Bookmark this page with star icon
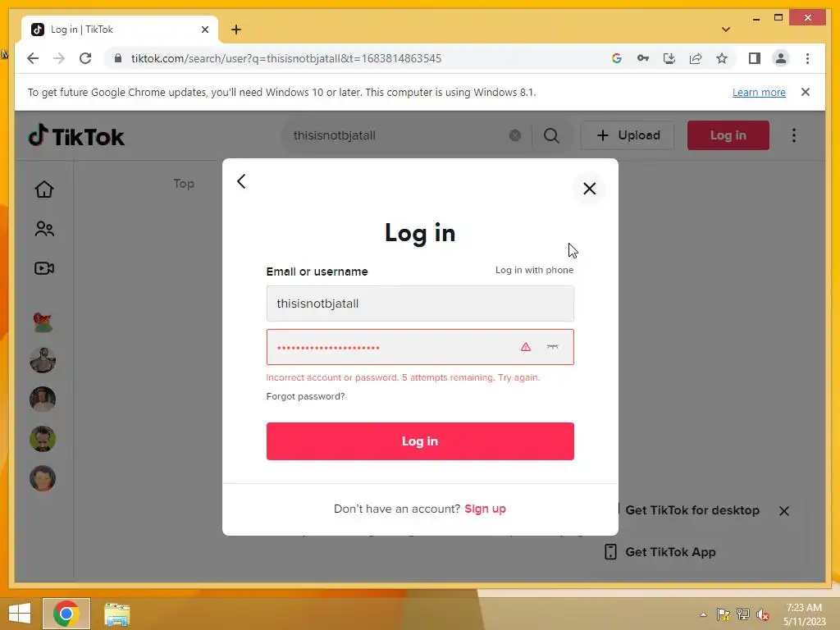This screenshot has height=630, width=840. [x=722, y=58]
